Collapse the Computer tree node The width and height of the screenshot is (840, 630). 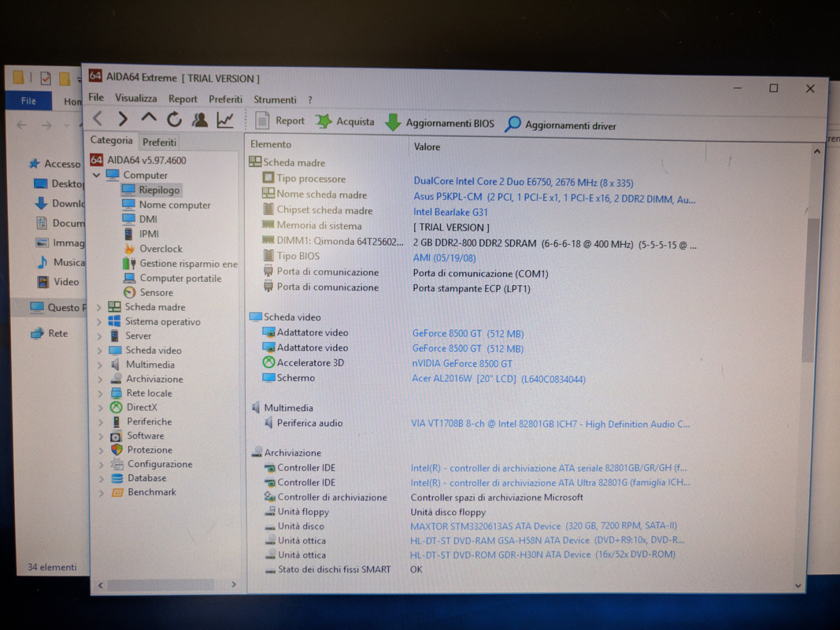point(96,175)
